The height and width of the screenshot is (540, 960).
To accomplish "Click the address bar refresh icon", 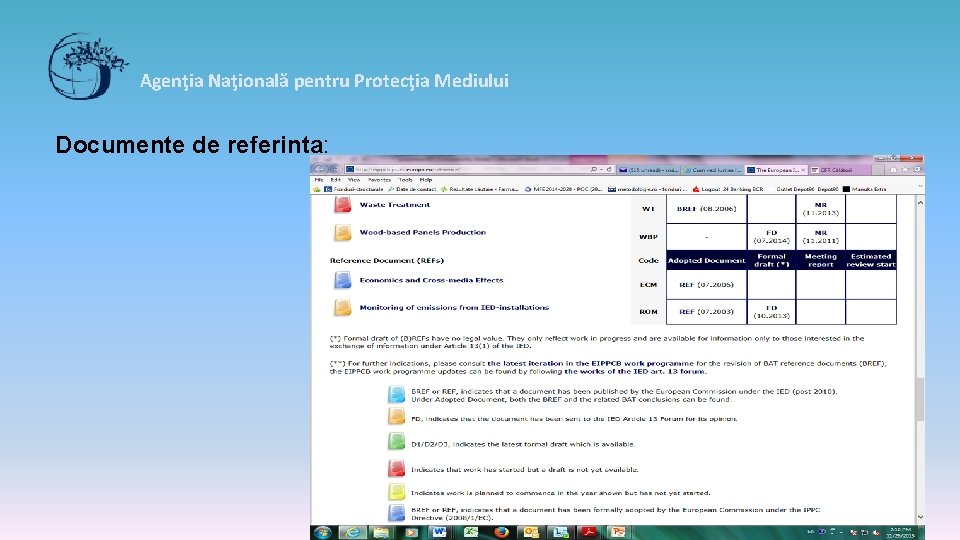I will click(x=609, y=170).
